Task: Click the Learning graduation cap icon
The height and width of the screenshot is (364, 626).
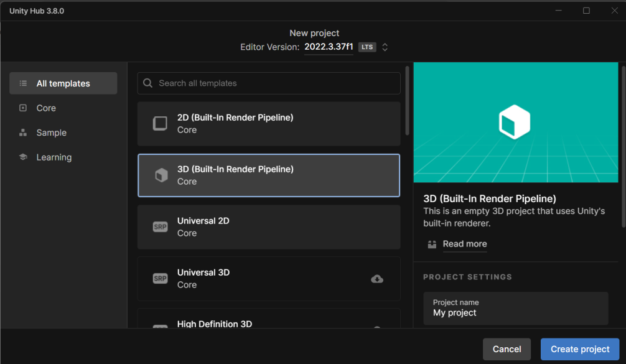Action: [x=23, y=157]
